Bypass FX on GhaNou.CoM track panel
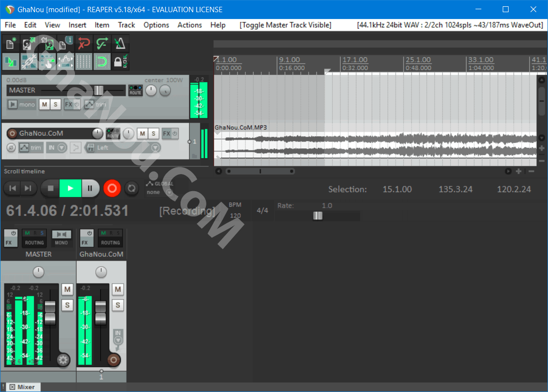Screen dimensions: 548x392 click(x=175, y=133)
